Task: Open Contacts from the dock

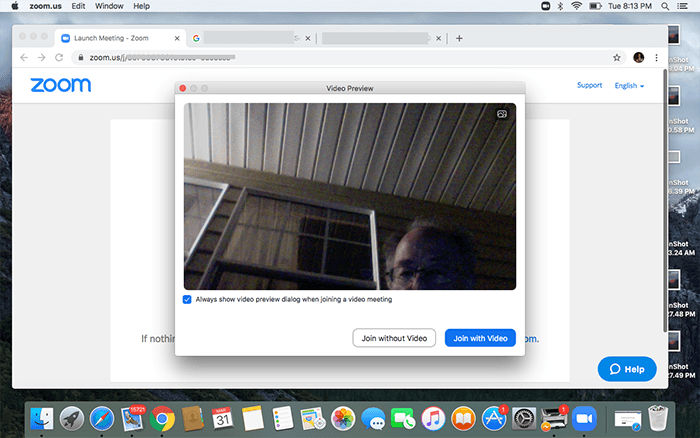Action: [x=192, y=419]
